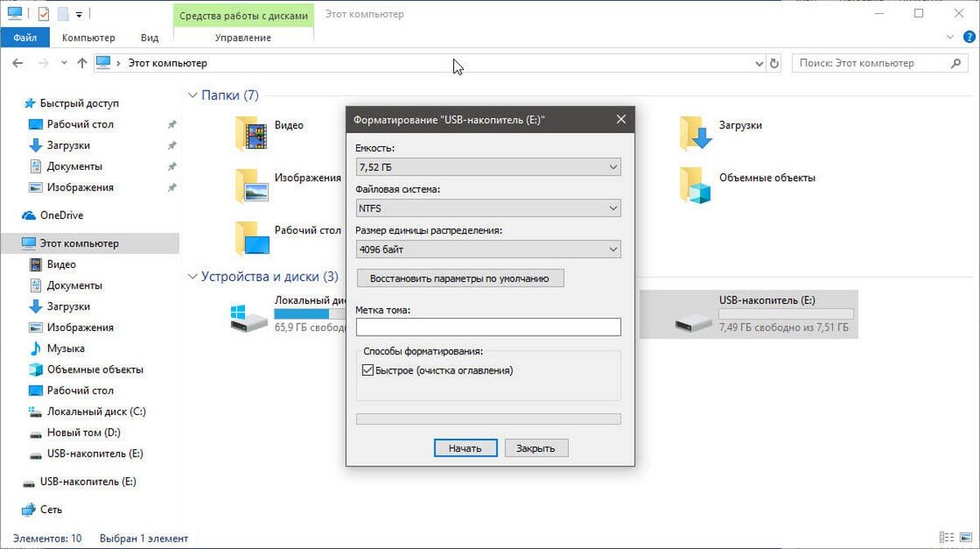This screenshot has width=980, height=549.
Task: Click the Back navigation arrow
Action: (x=18, y=63)
